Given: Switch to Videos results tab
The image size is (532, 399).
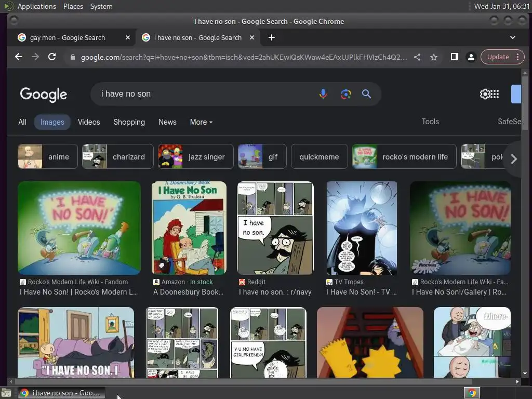Looking at the screenshot, I should pyautogui.click(x=89, y=122).
